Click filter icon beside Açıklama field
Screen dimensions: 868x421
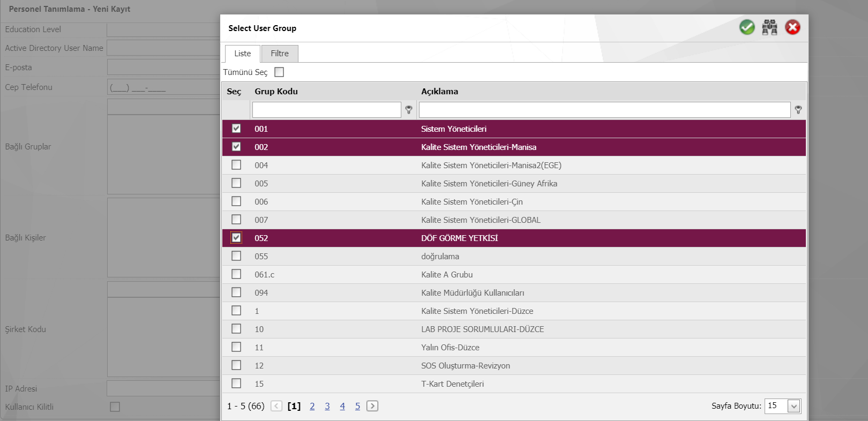click(x=798, y=110)
